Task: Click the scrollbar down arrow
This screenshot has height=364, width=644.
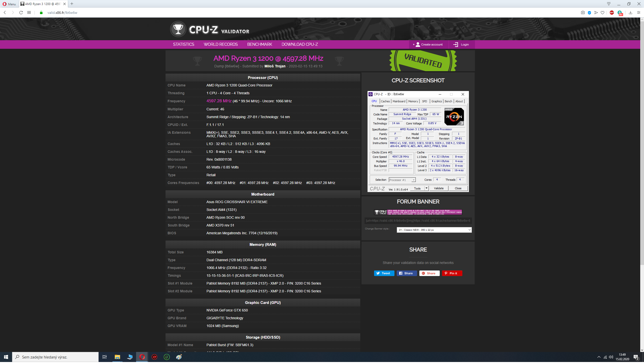Action: [642, 350]
